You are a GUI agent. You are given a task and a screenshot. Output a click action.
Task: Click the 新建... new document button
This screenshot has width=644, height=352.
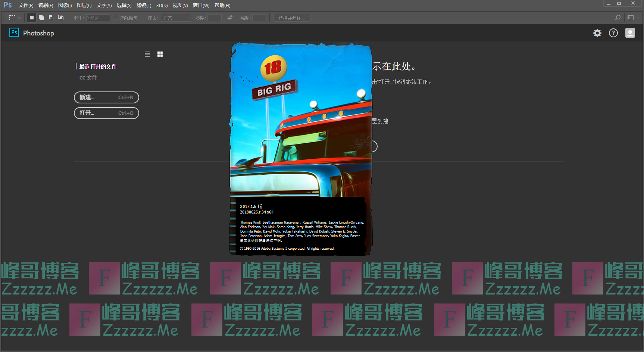[x=106, y=97]
